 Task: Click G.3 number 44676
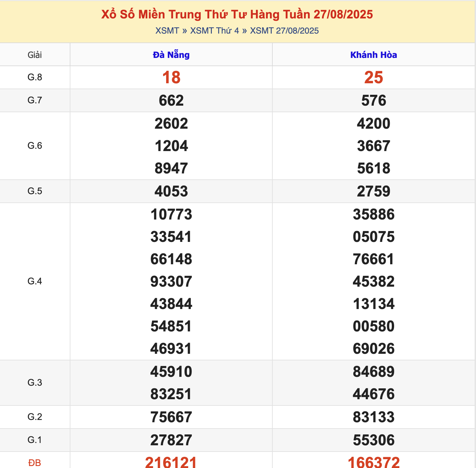pyautogui.click(x=374, y=394)
